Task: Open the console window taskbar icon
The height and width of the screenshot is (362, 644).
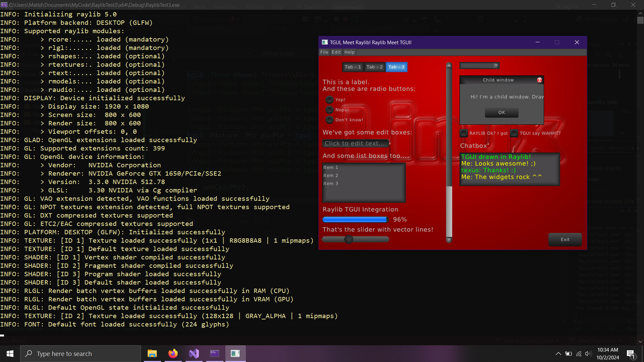Action: pyautogui.click(x=214, y=353)
